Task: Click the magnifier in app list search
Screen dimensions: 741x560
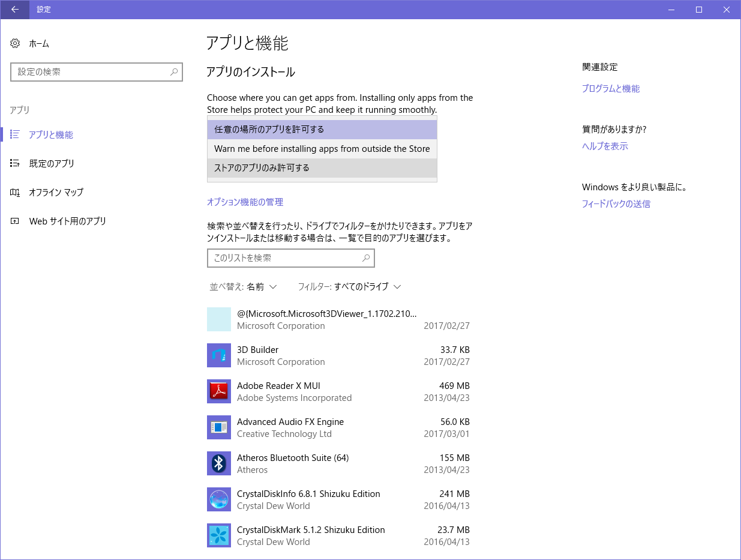Action: 366,258
